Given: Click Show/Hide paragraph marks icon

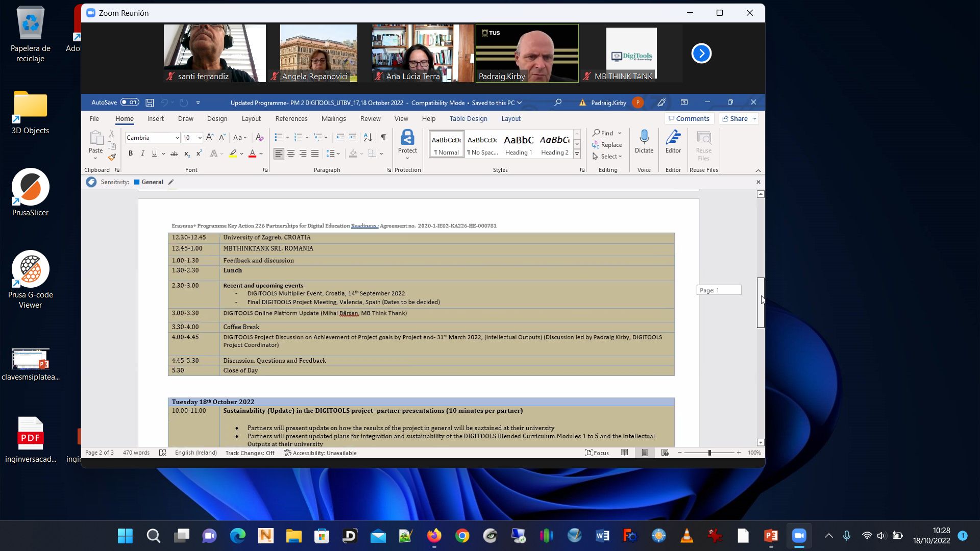Looking at the screenshot, I should coord(383,137).
